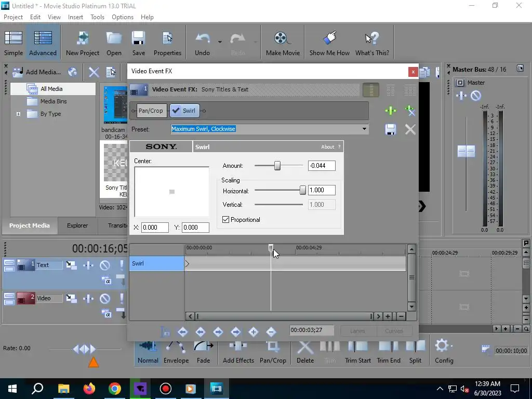
Task: Switch to Advanced mode
Action: [x=43, y=43]
